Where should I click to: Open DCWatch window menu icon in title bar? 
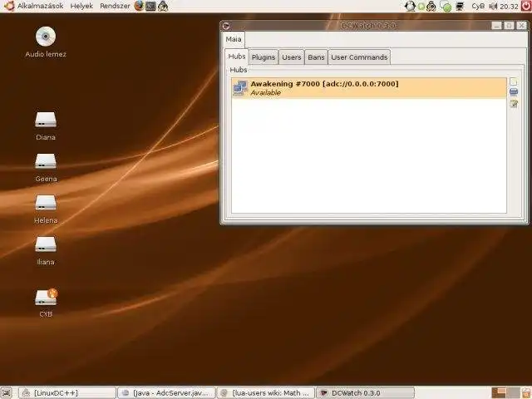pyautogui.click(x=226, y=26)
